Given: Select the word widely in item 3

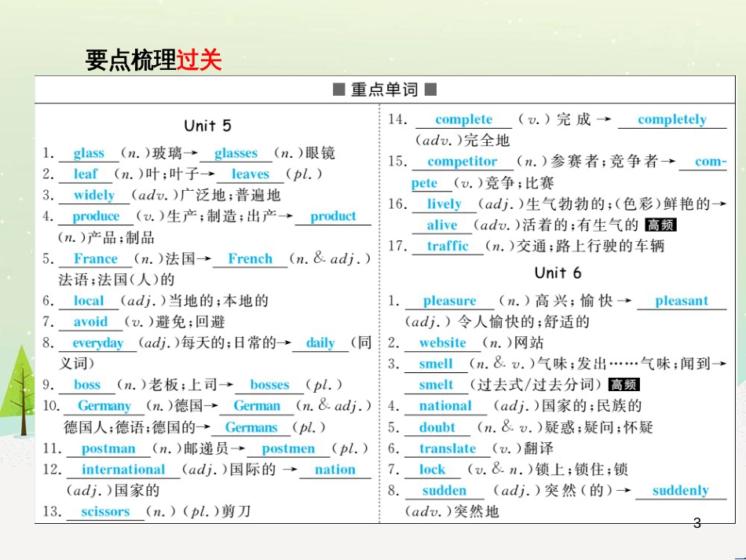Looking at the screenshot, I should 93,195.
